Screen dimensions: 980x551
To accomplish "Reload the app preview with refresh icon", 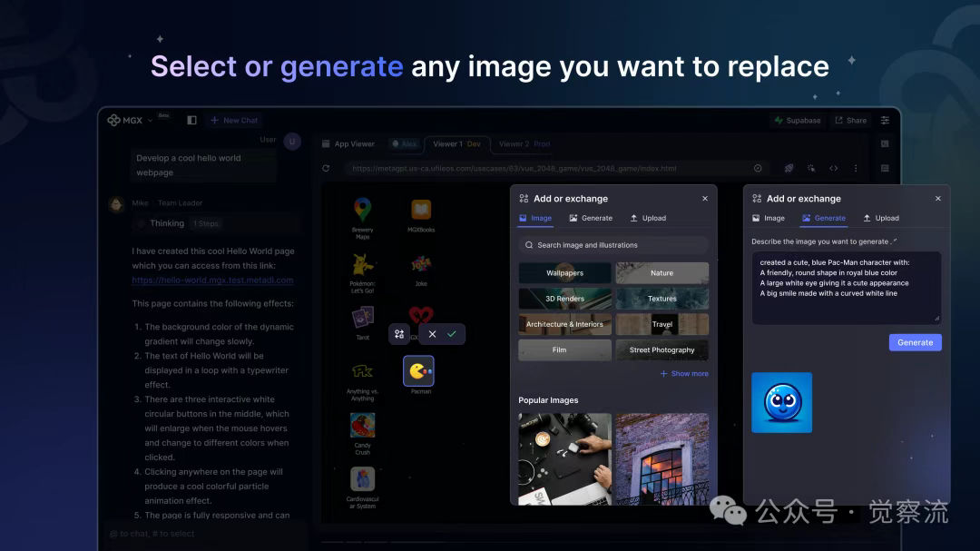I will (x=326, y=168).
